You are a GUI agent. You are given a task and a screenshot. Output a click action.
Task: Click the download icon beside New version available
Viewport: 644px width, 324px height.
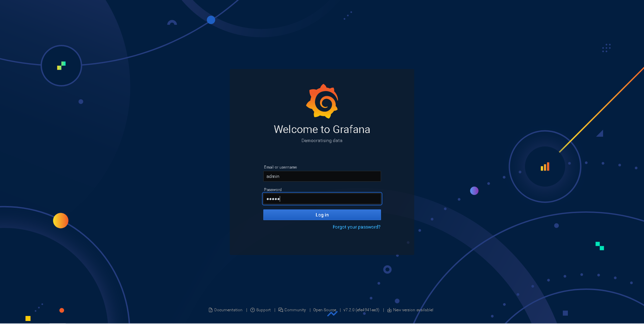point(389,310)
